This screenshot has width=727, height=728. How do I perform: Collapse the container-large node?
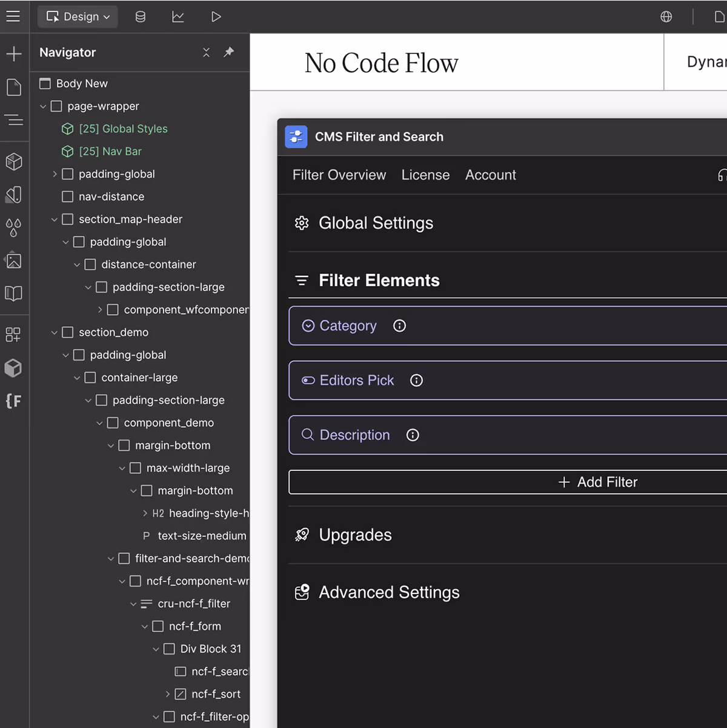tap(77, 378)
